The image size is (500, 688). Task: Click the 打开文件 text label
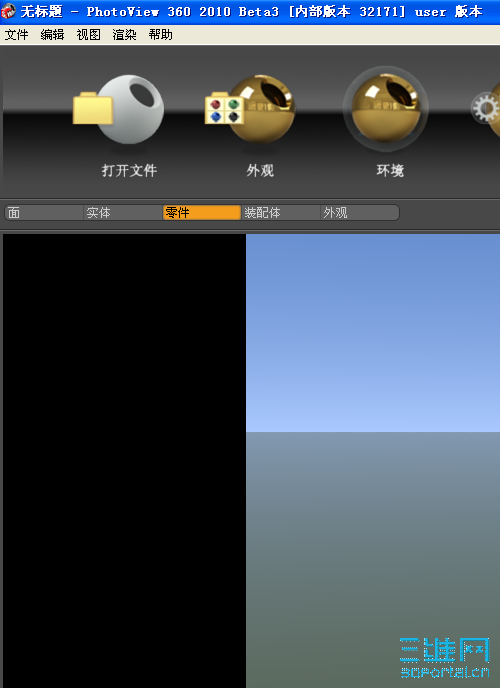pos(129,170)
